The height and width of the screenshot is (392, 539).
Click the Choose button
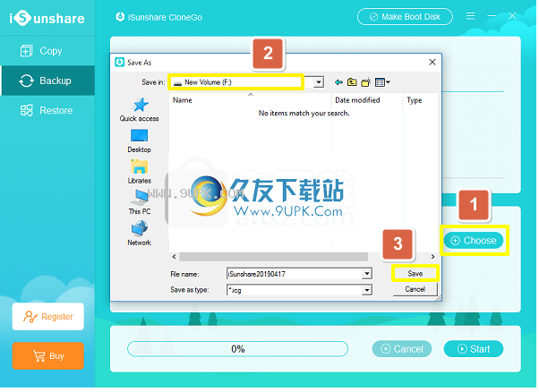(x=474, y=241)
